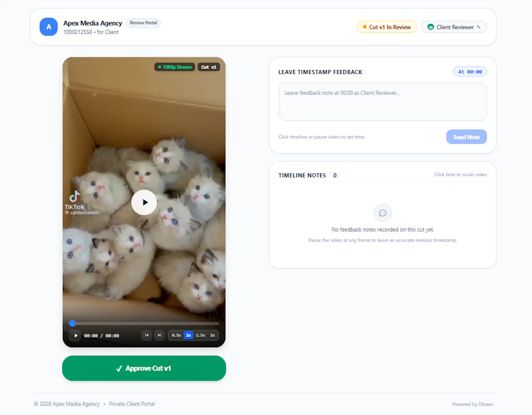The height and width of the screenshot is (415, 532).
Task: Click the small play icon in control bar
Action: point(76,336)
